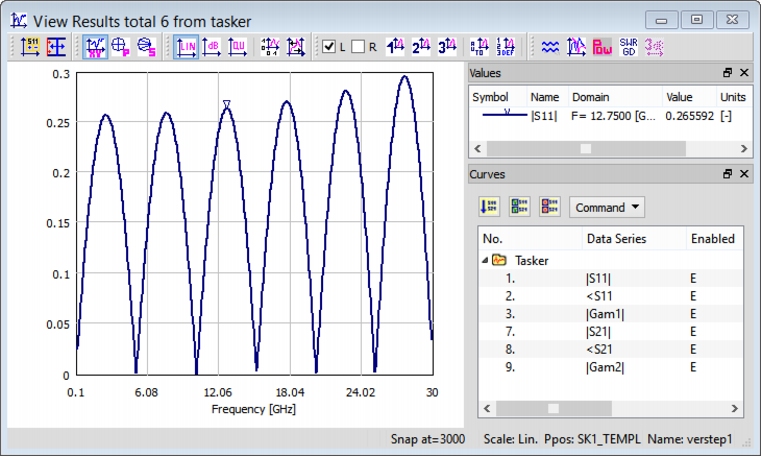The height and width of the screenshot is (457, 762).
Task: Toggle Enabled 'E' for <S11 row
Action: (x=693, y=296)
